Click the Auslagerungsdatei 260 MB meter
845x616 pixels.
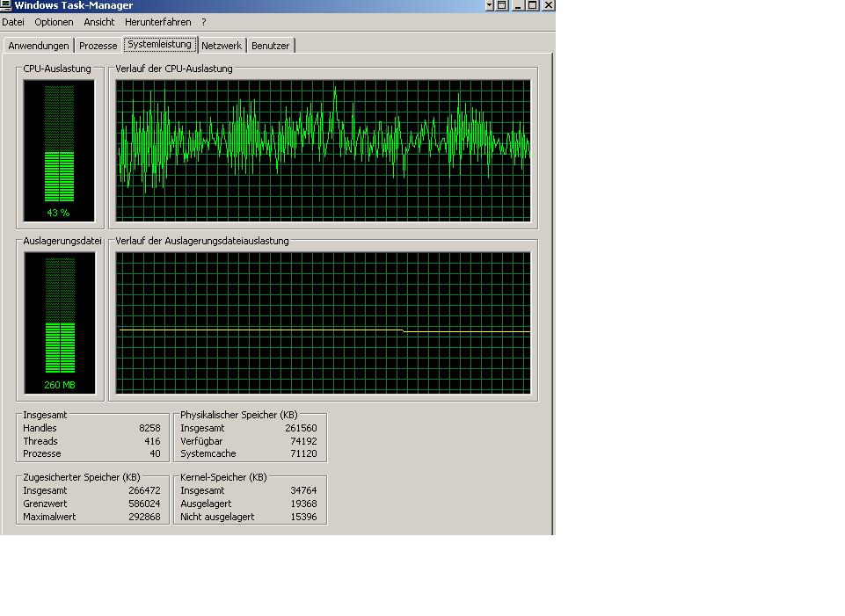pos(59,323)
